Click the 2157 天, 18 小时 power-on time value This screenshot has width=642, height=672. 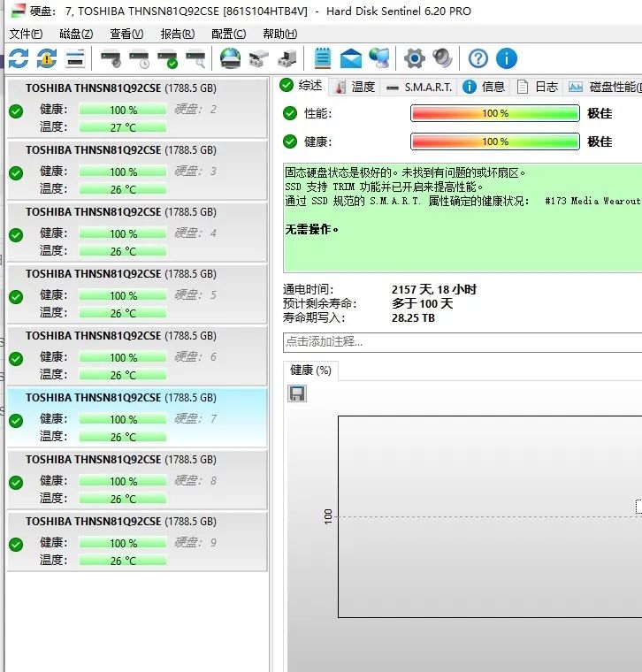point(433,289)
